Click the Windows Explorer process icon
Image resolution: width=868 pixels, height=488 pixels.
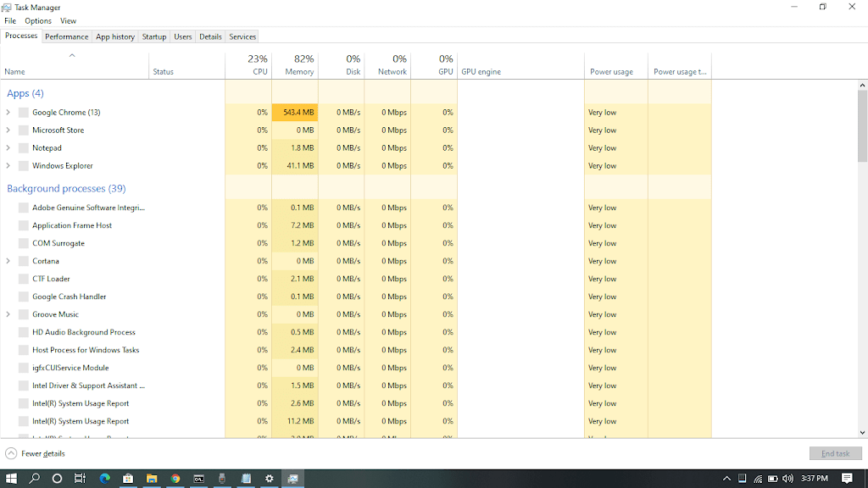tap(24, 166)
